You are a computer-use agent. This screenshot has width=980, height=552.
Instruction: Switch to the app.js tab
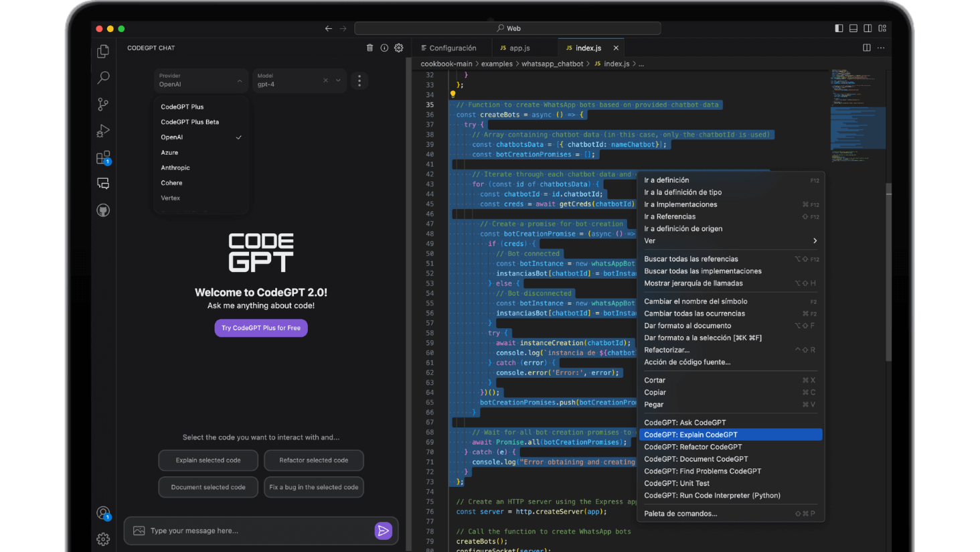(519, 48)
